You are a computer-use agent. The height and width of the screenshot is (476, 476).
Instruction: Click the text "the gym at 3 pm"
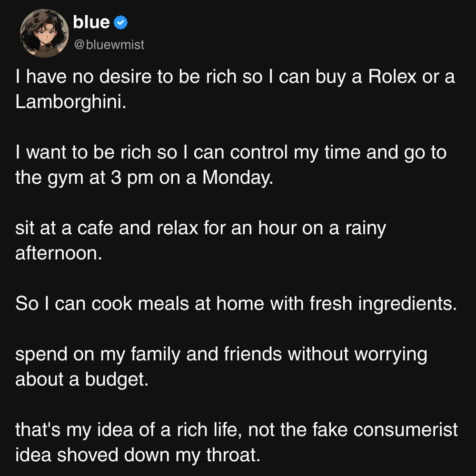pos(75,178)
